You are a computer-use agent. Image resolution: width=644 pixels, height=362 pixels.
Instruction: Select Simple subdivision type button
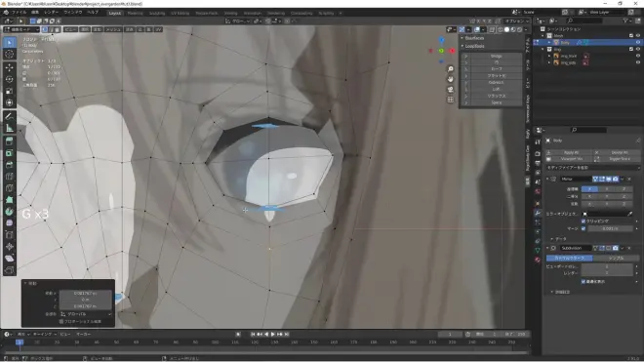click(616, 258)
